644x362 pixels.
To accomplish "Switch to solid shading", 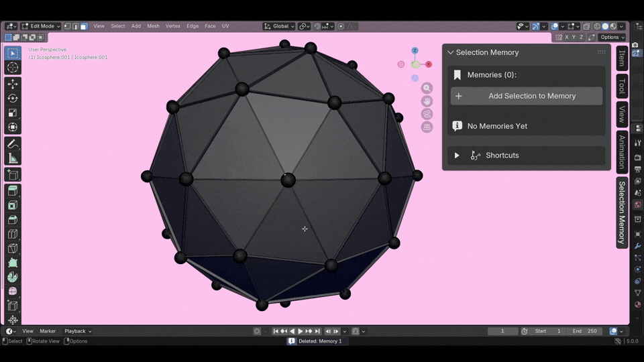I will pyautogui.click(x=605, y=26).
